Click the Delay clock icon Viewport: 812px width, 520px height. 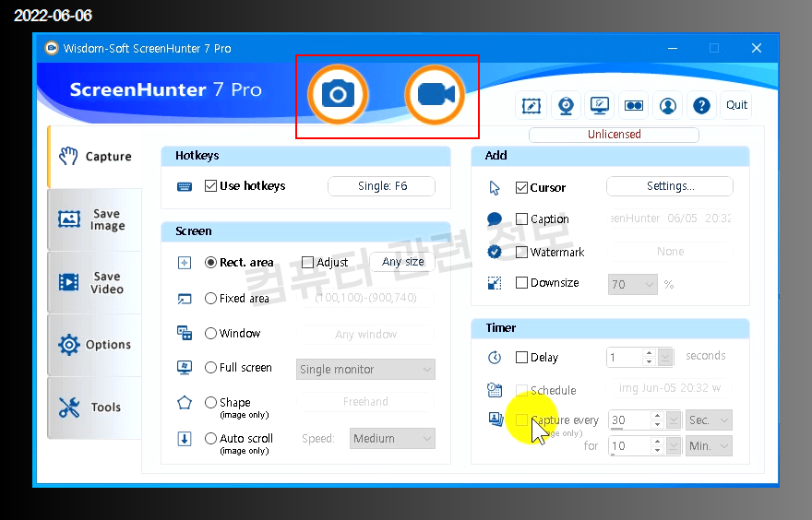click(x=495, y=358)
